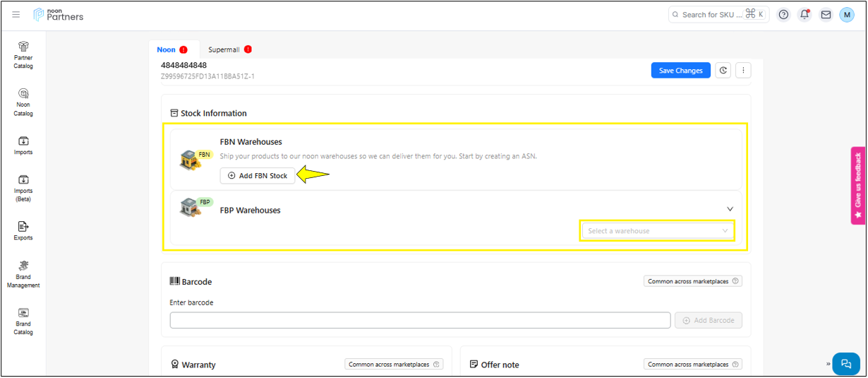Screen dimensions: 868x378
Task: Click the help question mark icon
Action: pyautogui.click(x=783, y=15)
